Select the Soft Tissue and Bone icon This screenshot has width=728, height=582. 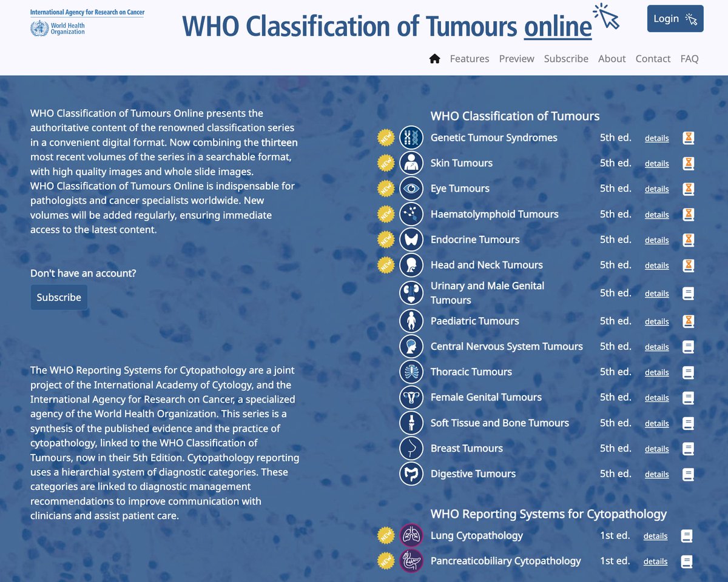click(x=411, y=423)
